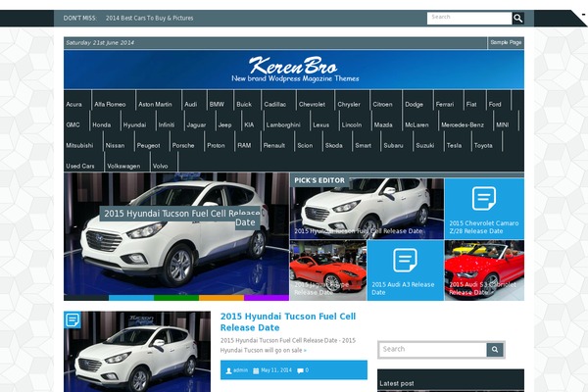
Task: Open the Tesla menu item
Action: point(454,146)
